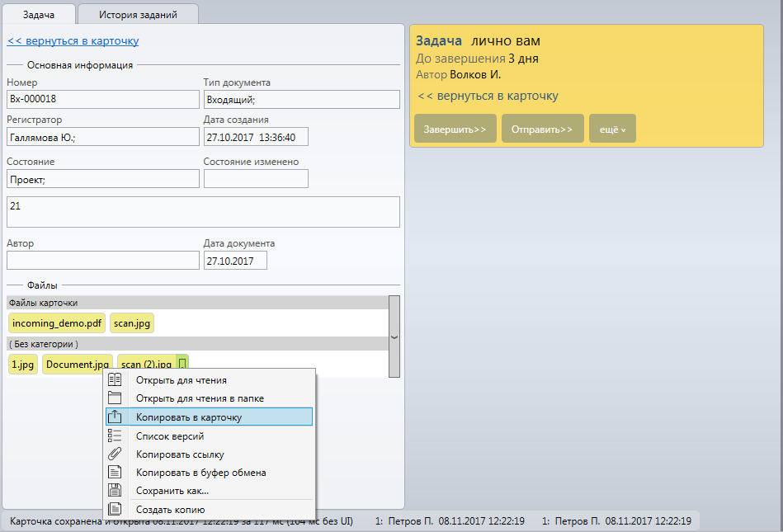Open the small menu arrow on scan (2).jpg
This screenshot has height=532, width=783.
(x=182, y=364)
